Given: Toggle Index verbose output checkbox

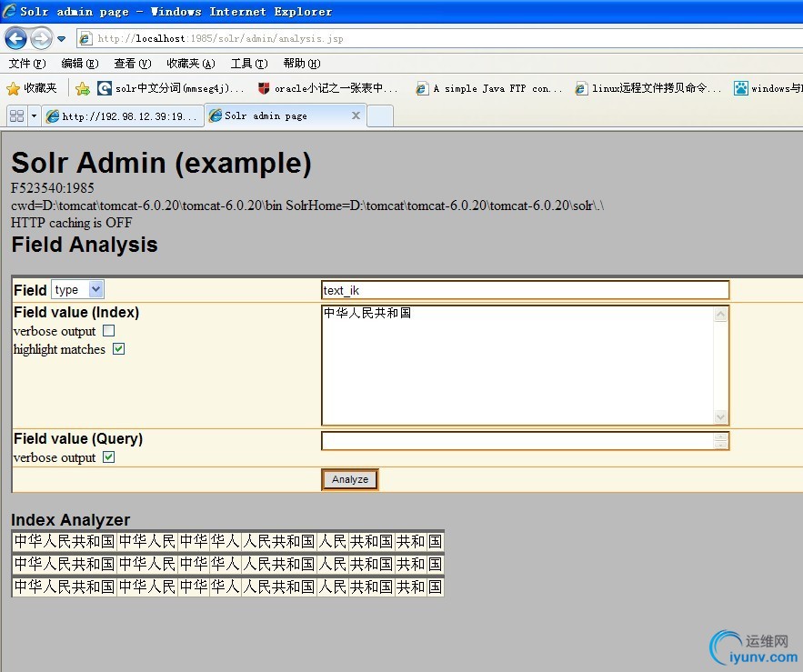Looking at the screenshot, I should pos(108,331).
